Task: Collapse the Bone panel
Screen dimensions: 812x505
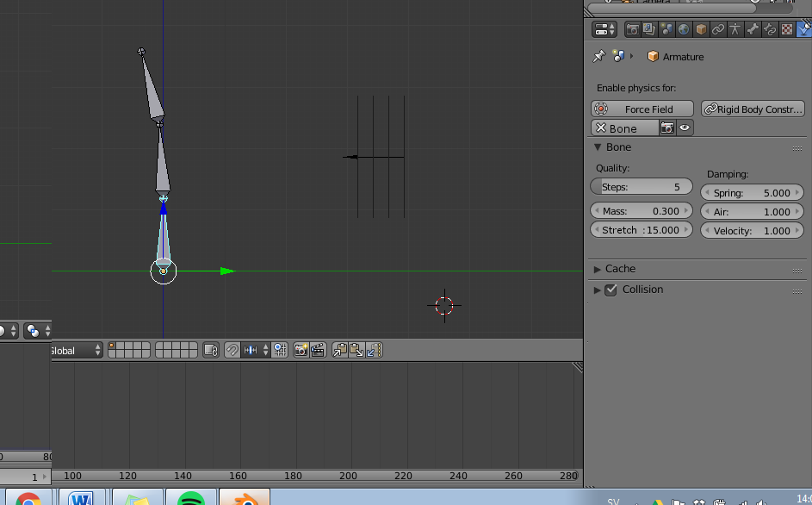Action: click(x=598, y=147)
